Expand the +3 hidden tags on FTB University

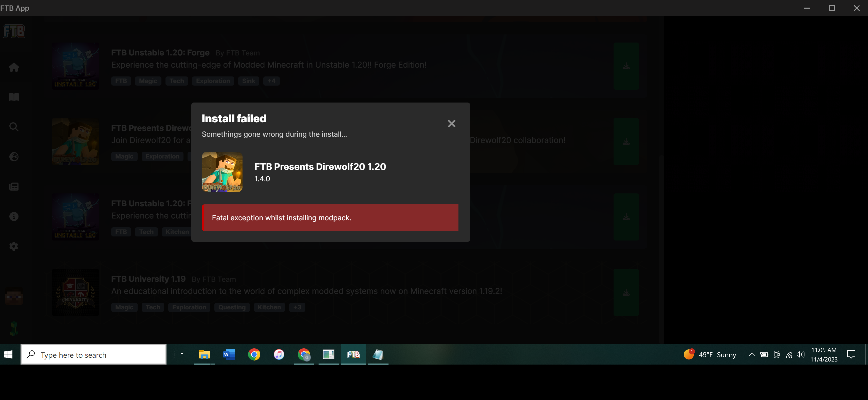pyautogui.click(x=297, y=307)
